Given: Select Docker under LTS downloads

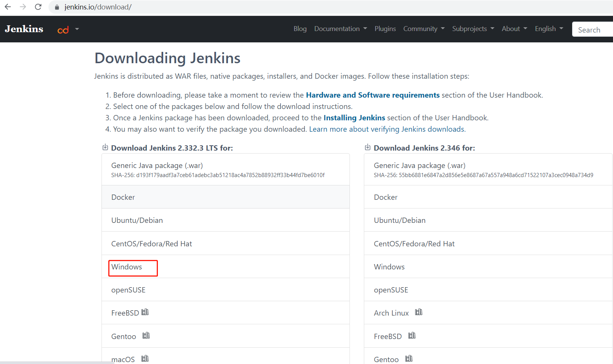Looking at the screenshot, I should click(x=226, y=197).
